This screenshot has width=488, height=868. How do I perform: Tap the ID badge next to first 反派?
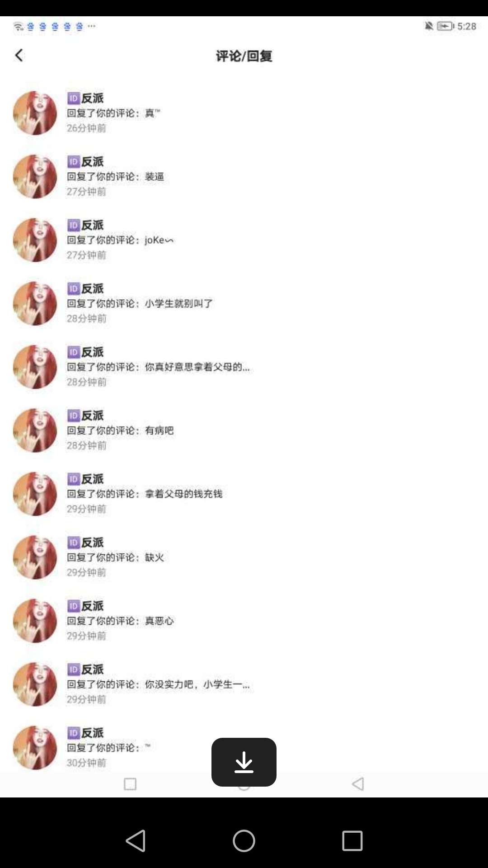tap(74, 98)
